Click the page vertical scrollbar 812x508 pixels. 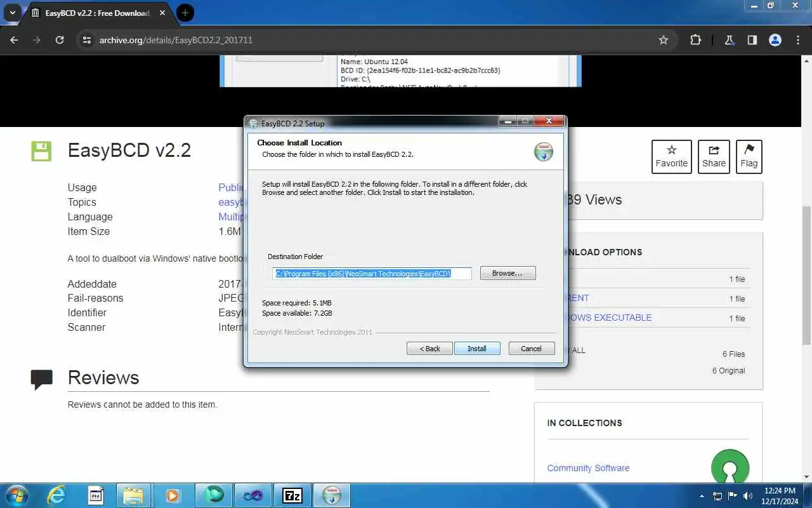pos(806,276)
